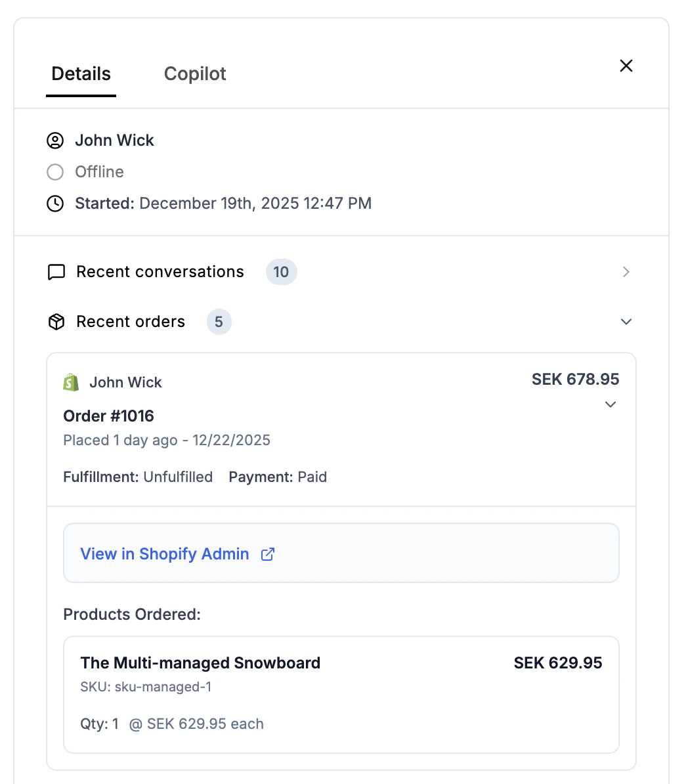This screenshot has height=784, width=688.
Task: Open View in Shopify Admin
Action: (x=165, y=554)
